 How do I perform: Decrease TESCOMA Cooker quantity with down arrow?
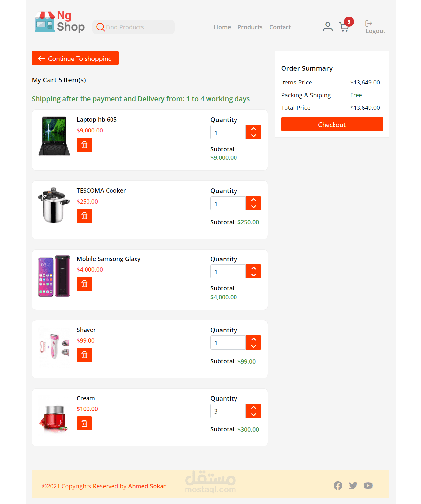tap(254, 207)
